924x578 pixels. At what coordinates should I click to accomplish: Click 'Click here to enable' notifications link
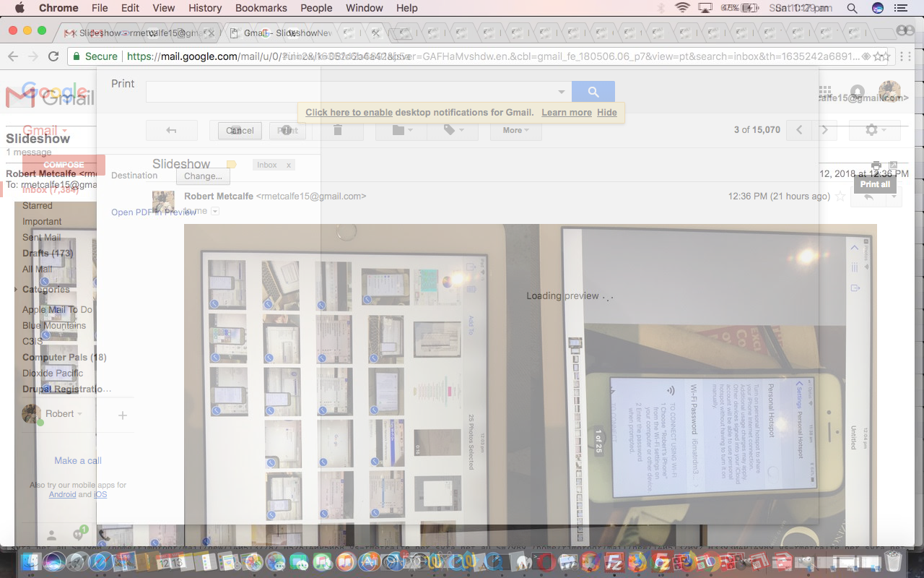[349, 112]
